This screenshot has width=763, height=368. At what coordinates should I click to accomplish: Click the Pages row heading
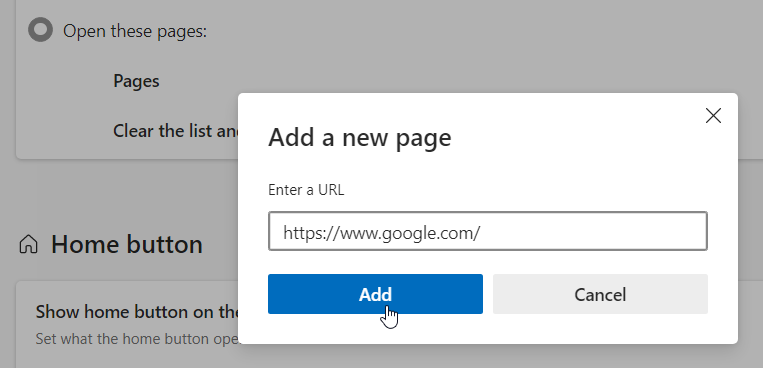136,81
